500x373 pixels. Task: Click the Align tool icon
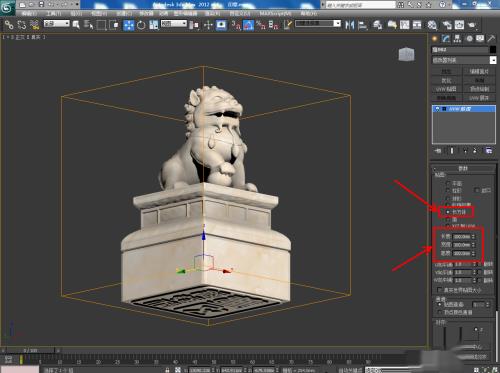pyautogui.click(x=362, y=25)
